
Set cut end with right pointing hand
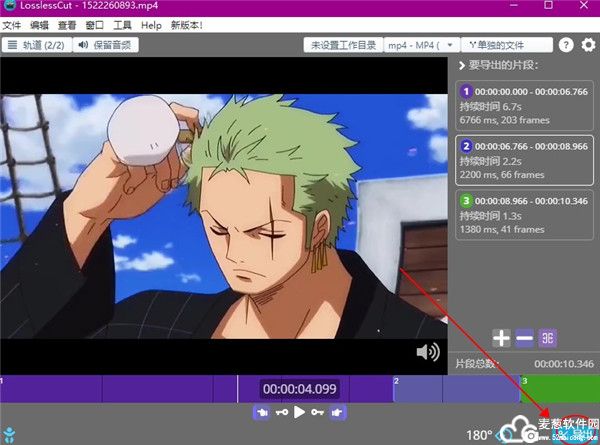(x=337, y=412)
